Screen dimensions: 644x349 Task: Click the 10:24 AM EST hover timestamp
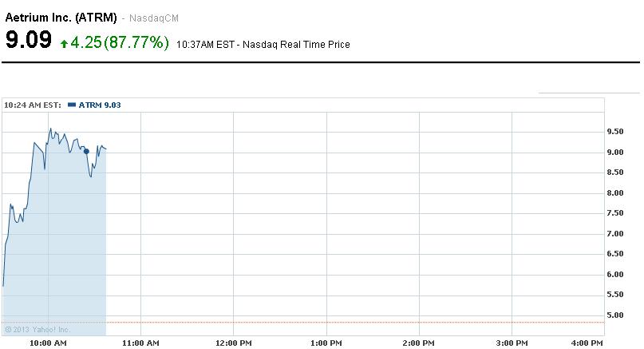tap(32, 105)
